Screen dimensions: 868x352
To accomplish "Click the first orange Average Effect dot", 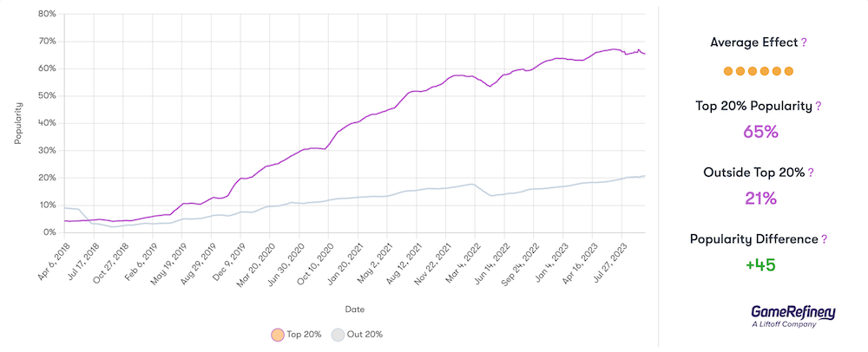I will (x=728, y=71).
